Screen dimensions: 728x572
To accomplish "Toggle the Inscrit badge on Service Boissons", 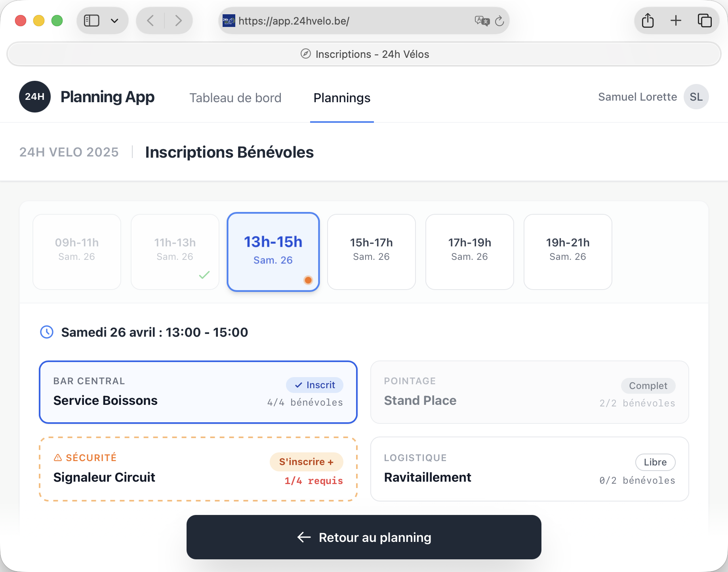I will [315, 385].
